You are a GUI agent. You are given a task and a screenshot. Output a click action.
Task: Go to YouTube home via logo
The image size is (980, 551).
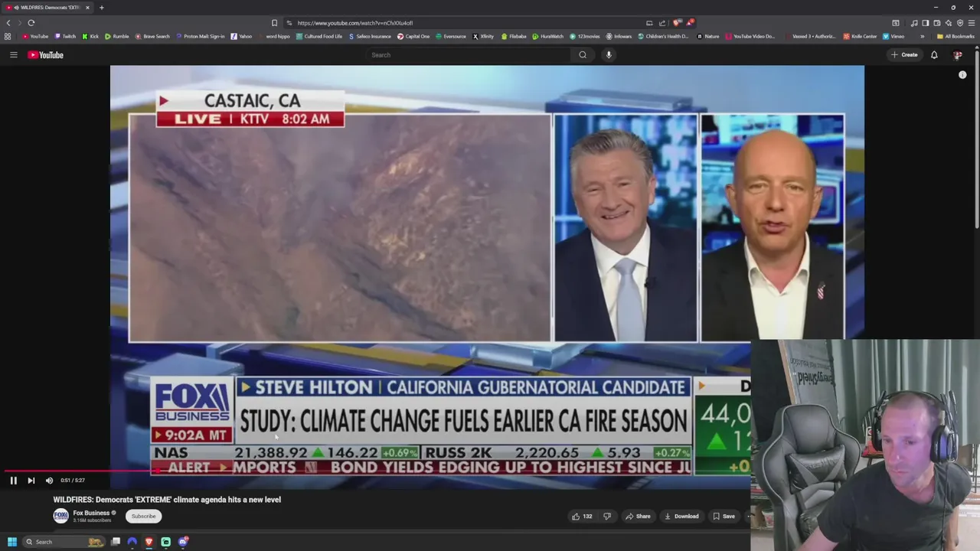[45, 55]
